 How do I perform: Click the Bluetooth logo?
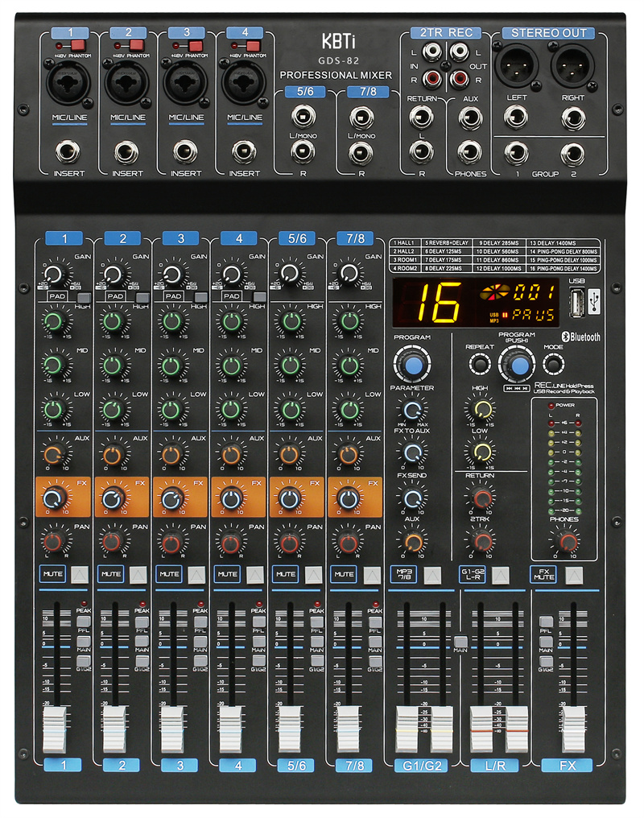(x=580, y=337)
